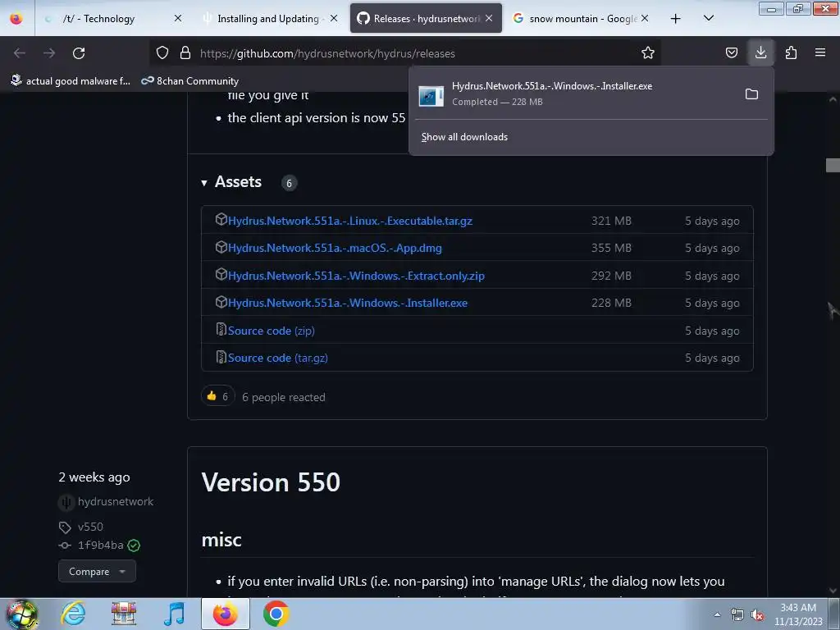Close the snow mountain Google tab

645,18
